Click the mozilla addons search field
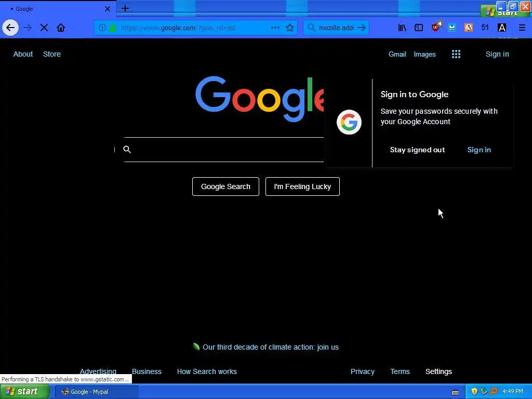Screen dimensions: 532x399 (336, 28)
